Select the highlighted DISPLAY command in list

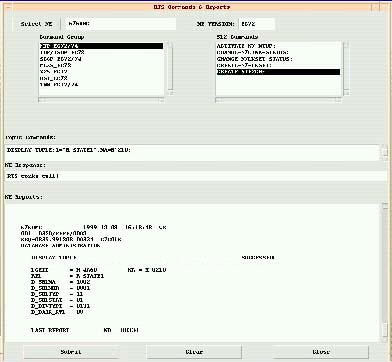[x=278, y=72]
